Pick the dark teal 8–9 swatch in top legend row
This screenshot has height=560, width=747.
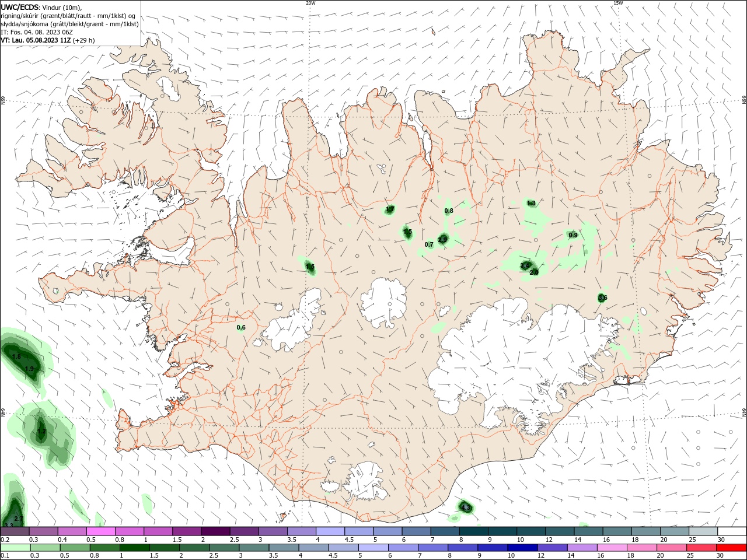coord(474,531)
